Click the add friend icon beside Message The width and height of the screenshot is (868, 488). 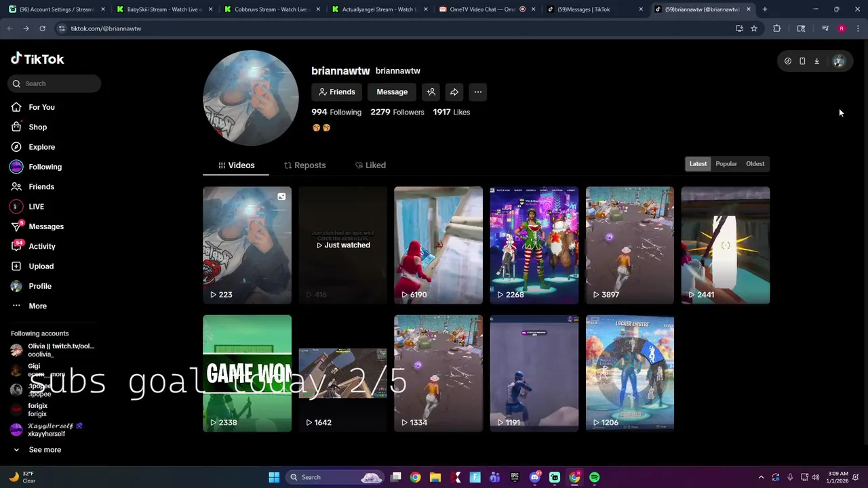click(x=431, y=92)
